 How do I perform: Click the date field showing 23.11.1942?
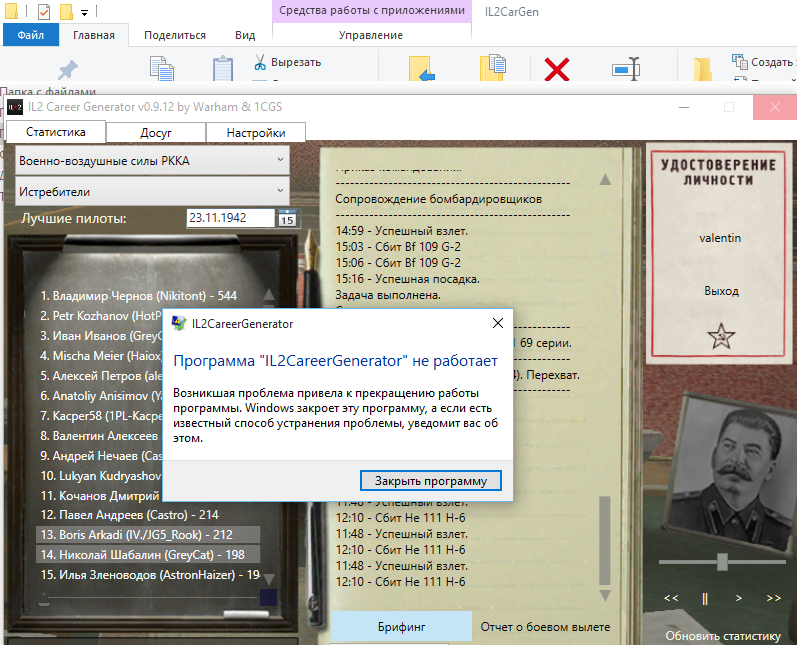pyautogui.click(x=230, y=218)
